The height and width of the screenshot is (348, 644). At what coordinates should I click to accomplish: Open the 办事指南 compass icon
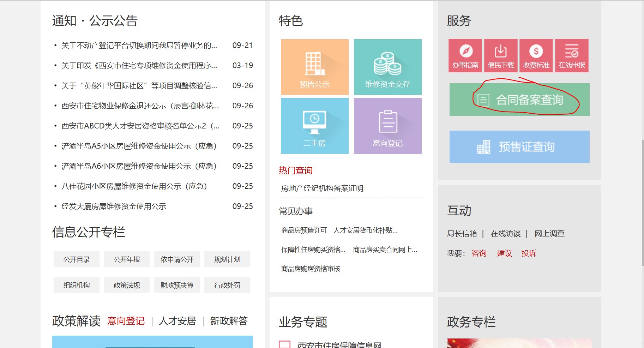pos(465,55)
